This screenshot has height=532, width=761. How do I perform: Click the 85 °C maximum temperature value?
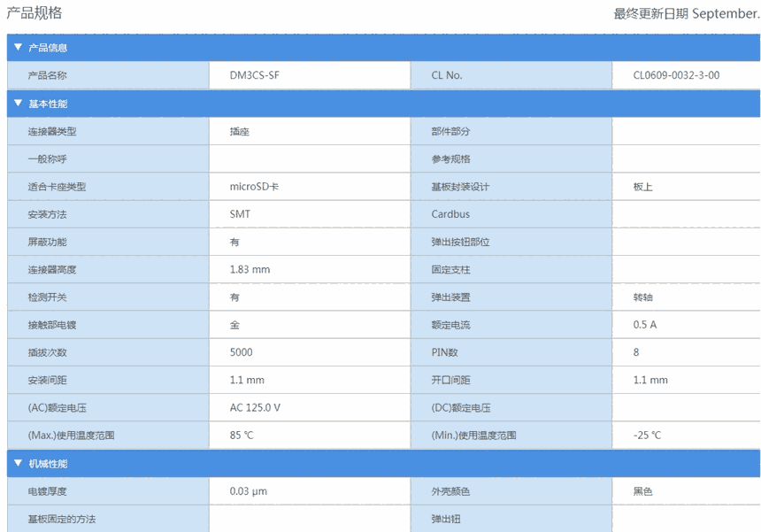[242, 435]
